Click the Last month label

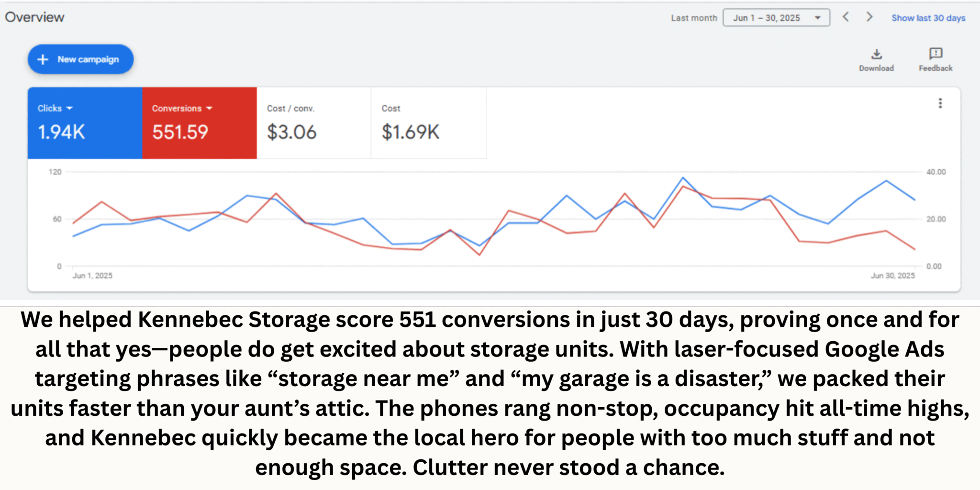(x=694, y=18)
